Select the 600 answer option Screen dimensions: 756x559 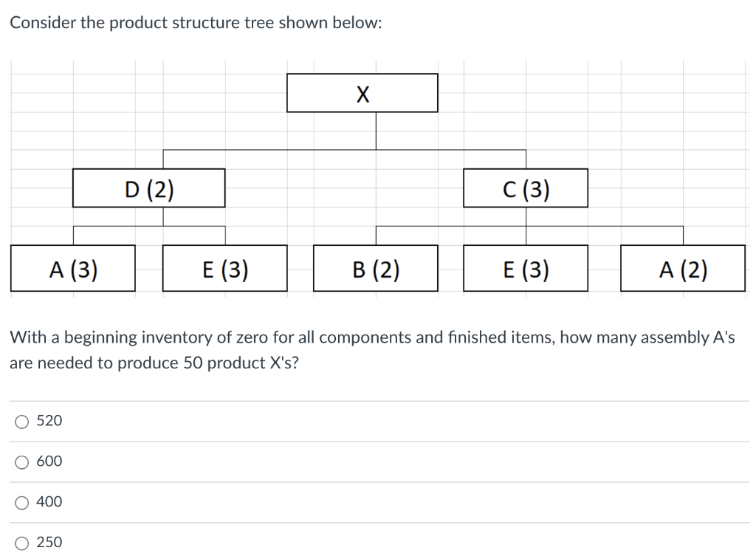[x=52, y=461]
